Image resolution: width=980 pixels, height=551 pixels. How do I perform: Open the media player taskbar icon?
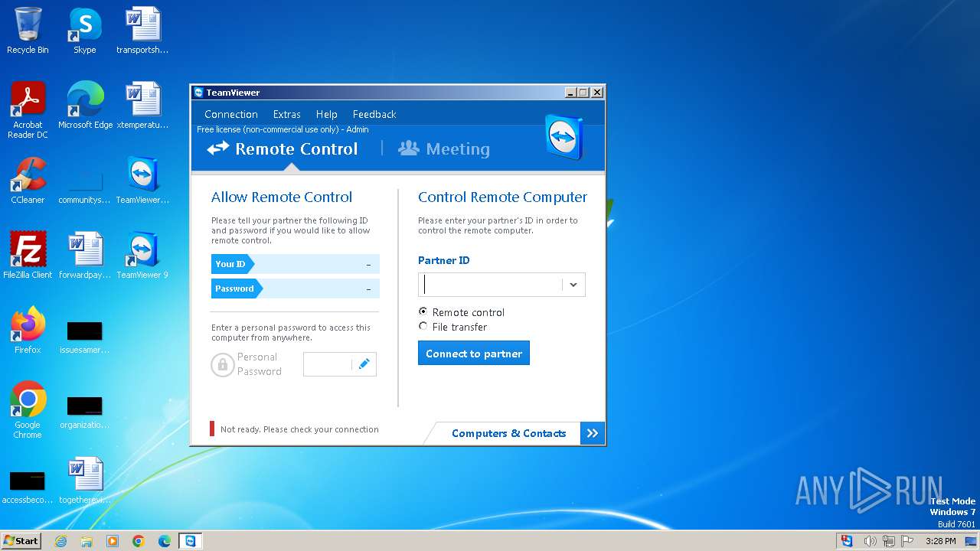(x=113, y=541)
